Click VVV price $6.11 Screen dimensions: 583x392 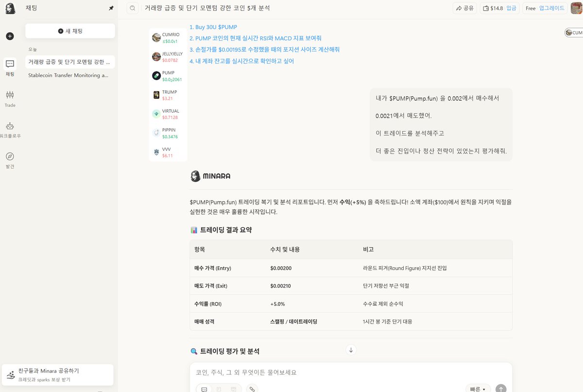click(167, 155)
